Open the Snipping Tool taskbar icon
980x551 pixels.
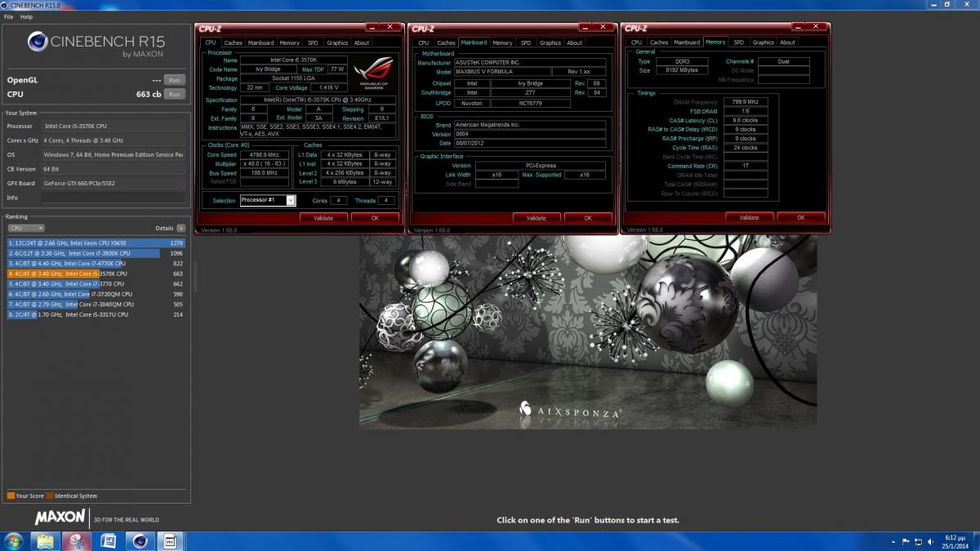tap(78, 540)
